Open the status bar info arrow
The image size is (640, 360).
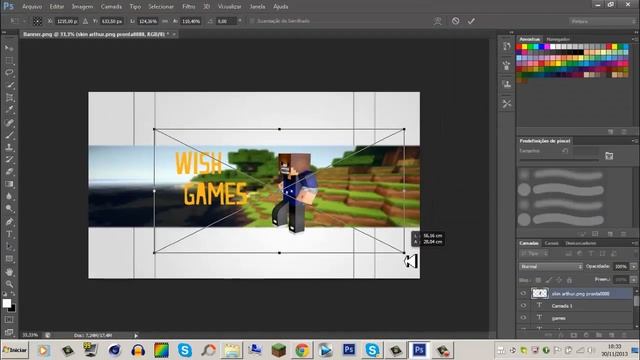[136, 336]
